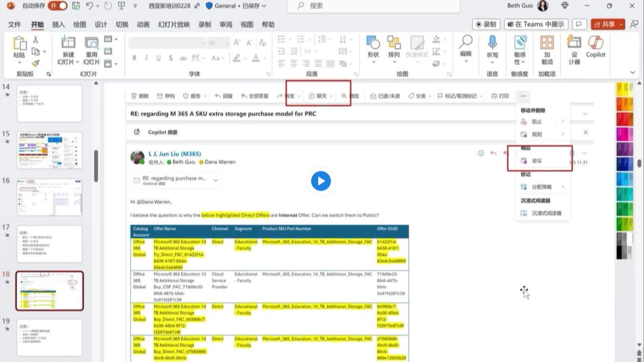The height and width of the screenshot is (362, 644).
Task: Select the Format Painter brush icon
Action: (36, 63)
